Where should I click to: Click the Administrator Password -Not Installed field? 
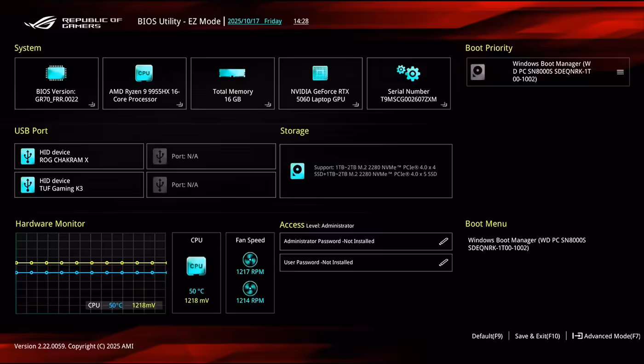(366, 241)
